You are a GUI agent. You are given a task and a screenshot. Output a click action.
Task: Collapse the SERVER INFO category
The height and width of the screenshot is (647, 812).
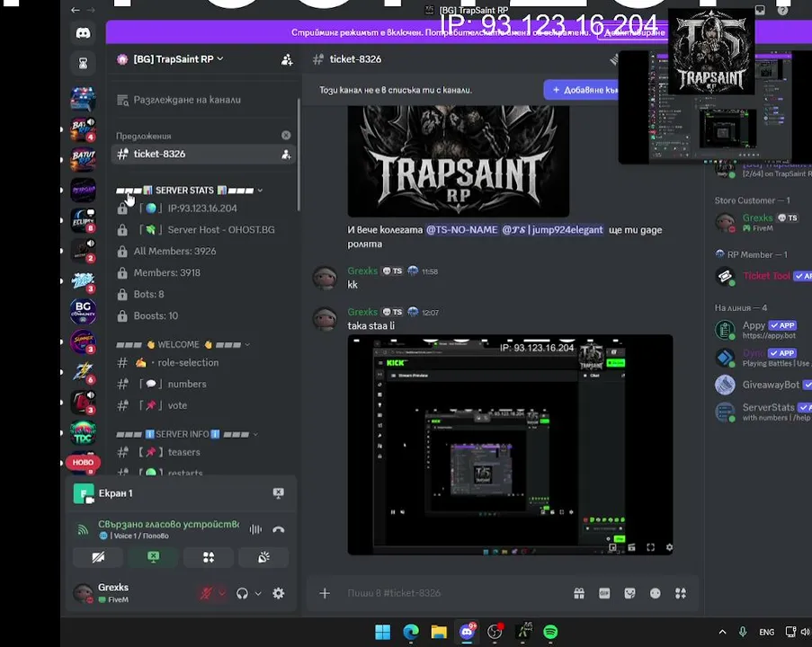pos(187,434)
